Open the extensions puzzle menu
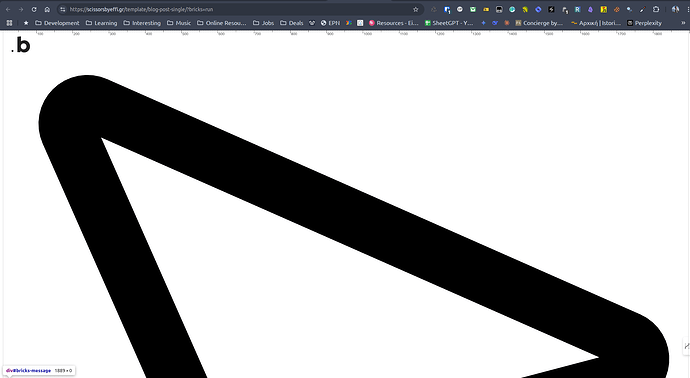Screen dimensions: 690x378 656,9
